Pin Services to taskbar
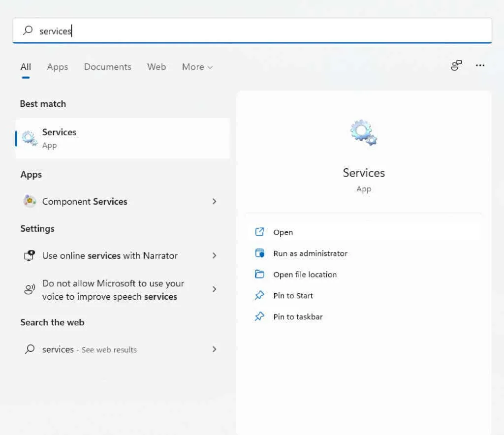Screen dimensions: 504x435 coord(298,317)
